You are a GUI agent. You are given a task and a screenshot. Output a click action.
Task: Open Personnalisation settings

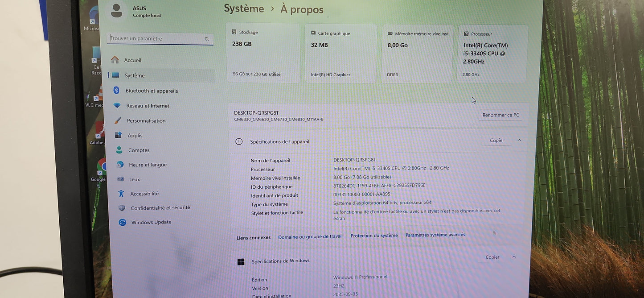(x=147, y=120)
